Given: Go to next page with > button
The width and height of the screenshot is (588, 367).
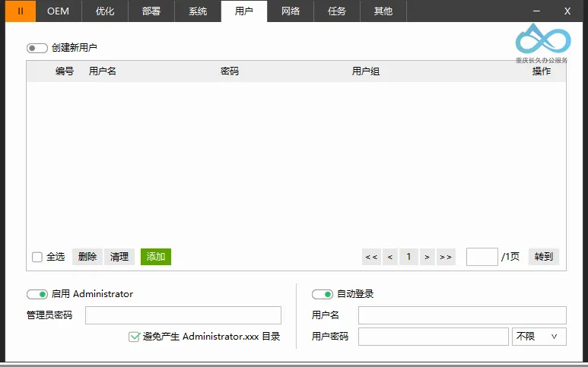Looking at the screenshot, I should coord(427,257).
